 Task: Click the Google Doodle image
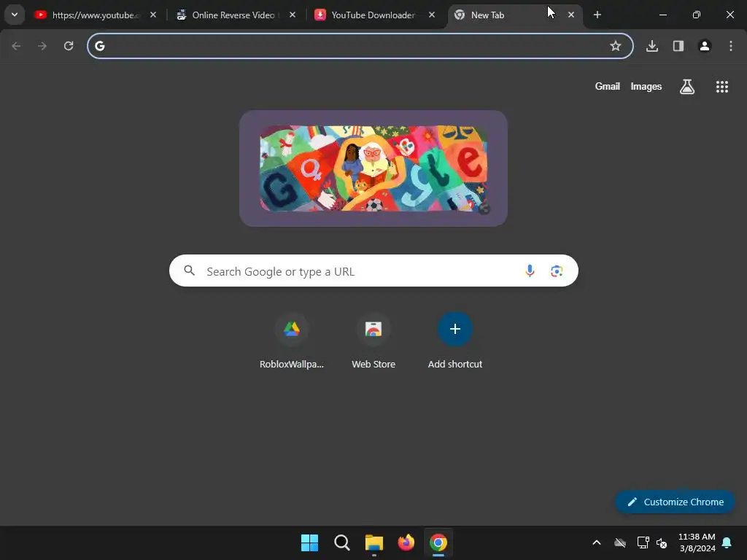(x=373, y=168)
